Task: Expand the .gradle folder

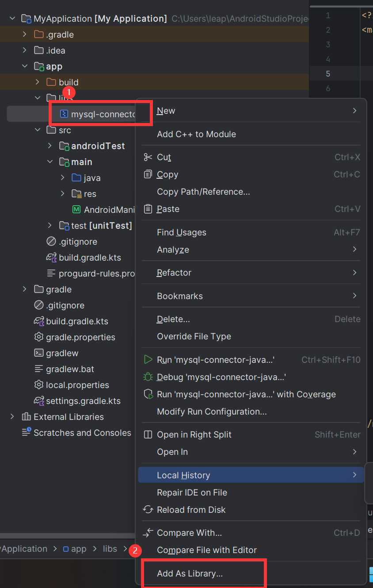Action: [25, 35]
